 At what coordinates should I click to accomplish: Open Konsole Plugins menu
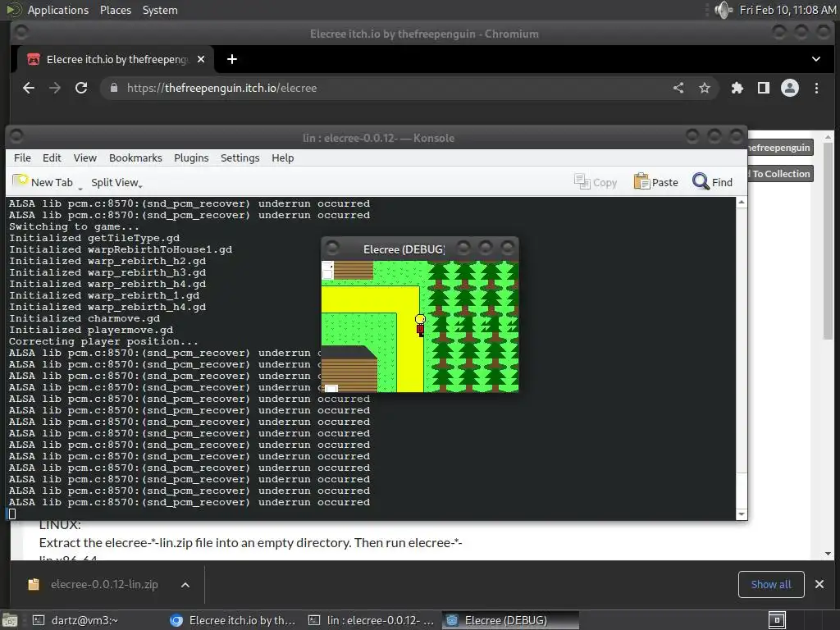tap(191, 158)
